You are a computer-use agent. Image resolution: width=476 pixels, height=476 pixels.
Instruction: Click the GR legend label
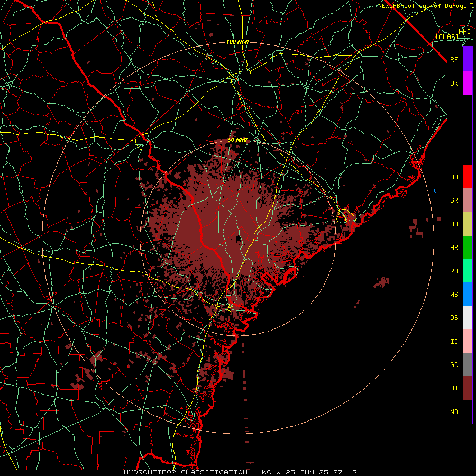(454, 200)
